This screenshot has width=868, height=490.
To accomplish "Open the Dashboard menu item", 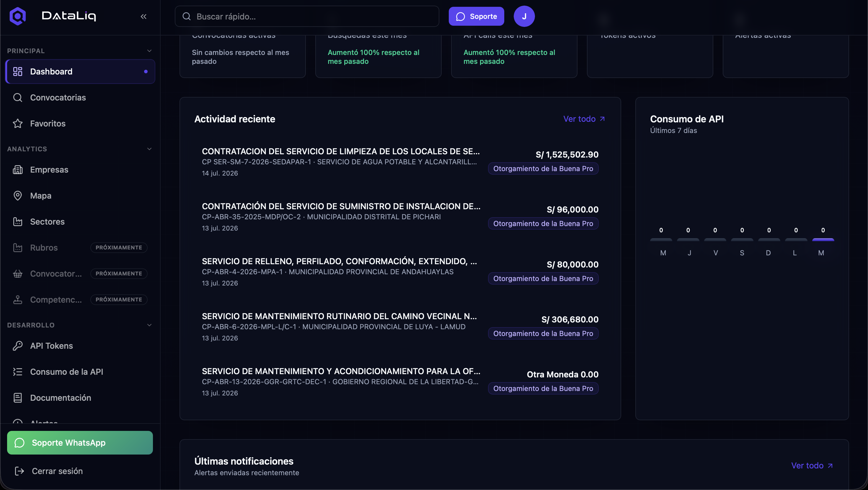I will click(80, 72).
